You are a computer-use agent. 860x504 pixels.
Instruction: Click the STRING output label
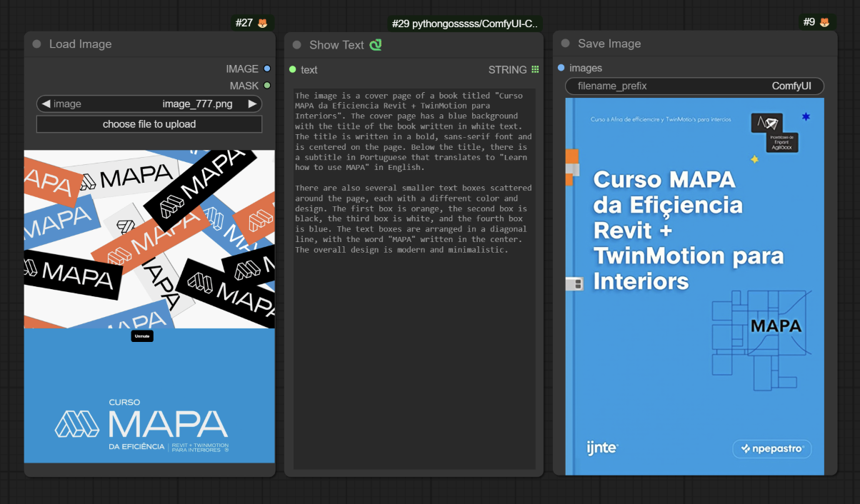click(508, 69)
